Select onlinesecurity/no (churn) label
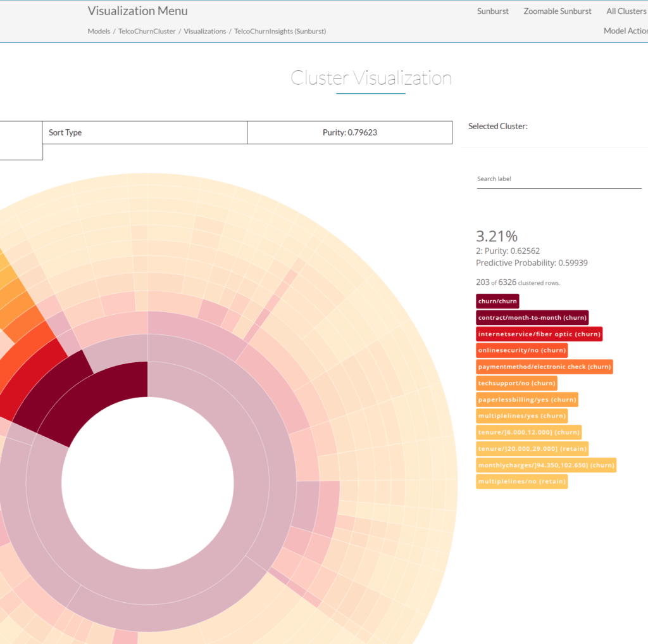The height and width of the screenshot is (644, 648). click(521, 351)
